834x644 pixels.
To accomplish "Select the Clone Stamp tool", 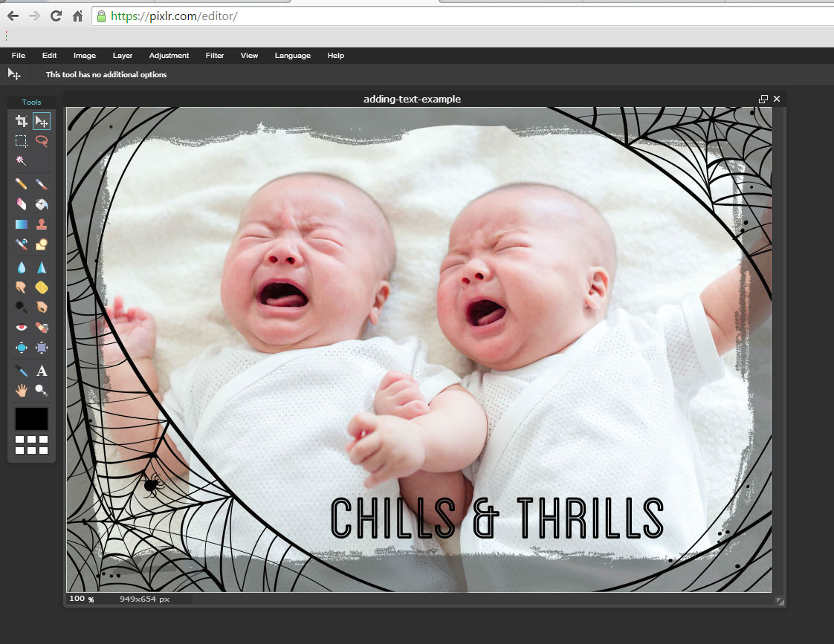I will click(x=42, y=224).
